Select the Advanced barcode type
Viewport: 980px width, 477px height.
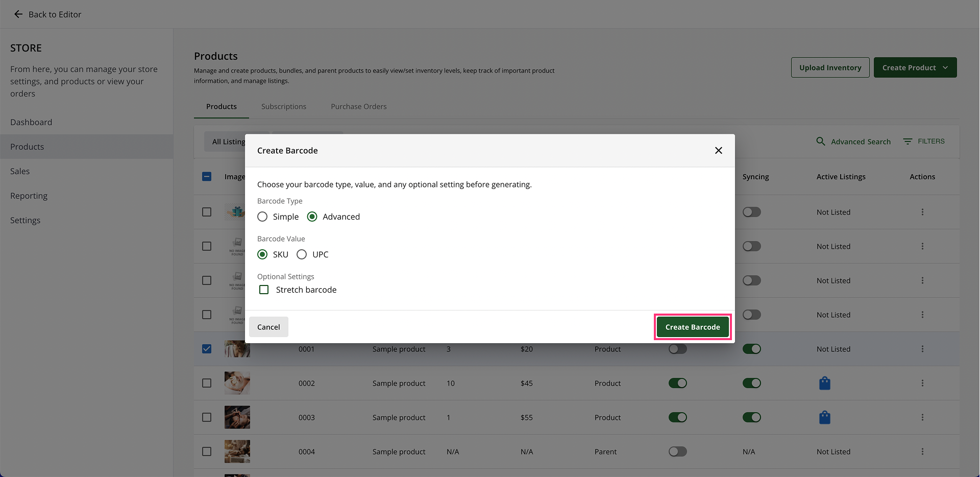(312, 217)
